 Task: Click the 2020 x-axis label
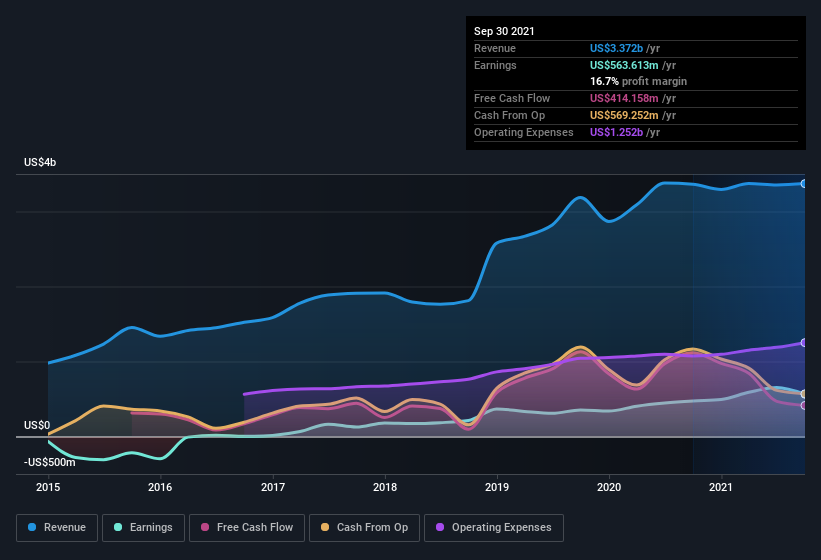[x=609, y=487]
